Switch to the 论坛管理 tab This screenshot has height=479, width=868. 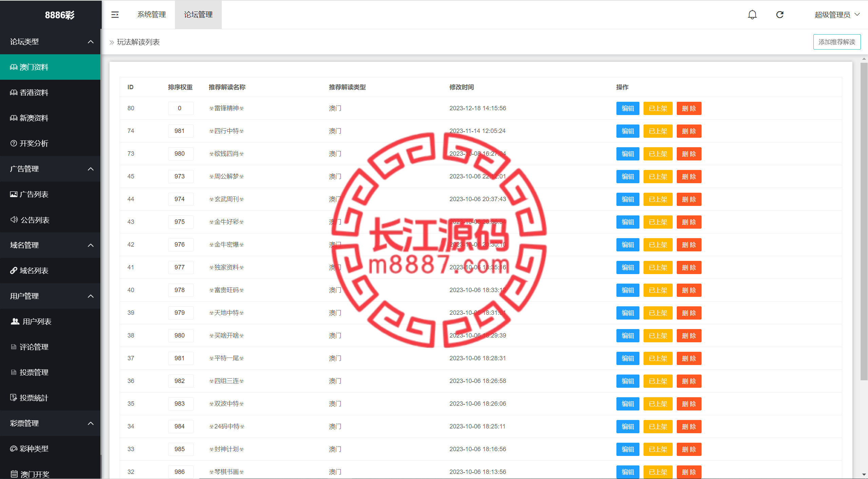pyautogui.click(x=198, y=15)
